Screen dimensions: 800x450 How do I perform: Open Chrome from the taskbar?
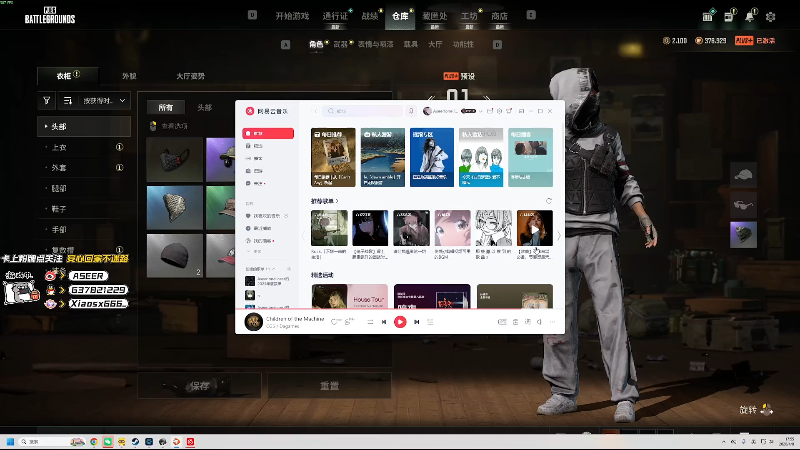pos(94,442)
